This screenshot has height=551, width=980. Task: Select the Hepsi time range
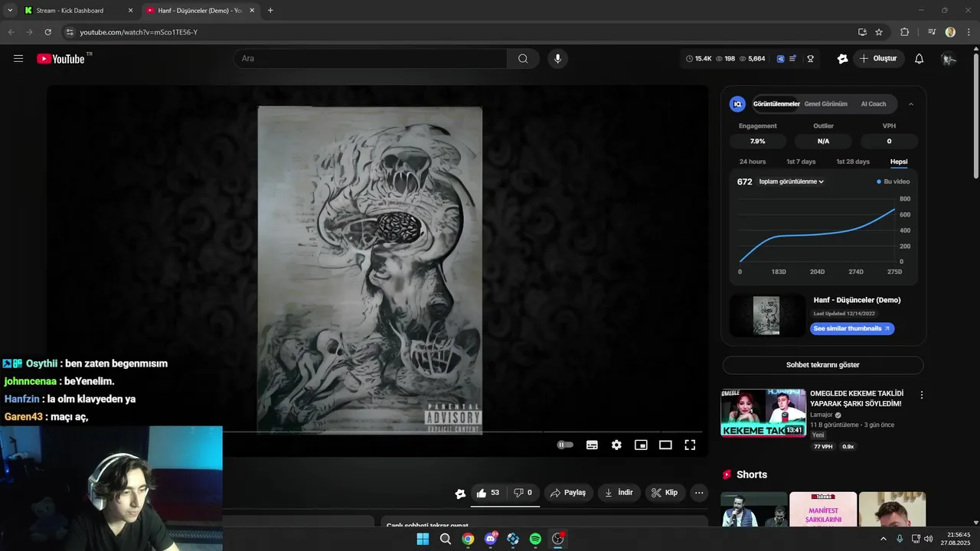(x=899, y=161)
